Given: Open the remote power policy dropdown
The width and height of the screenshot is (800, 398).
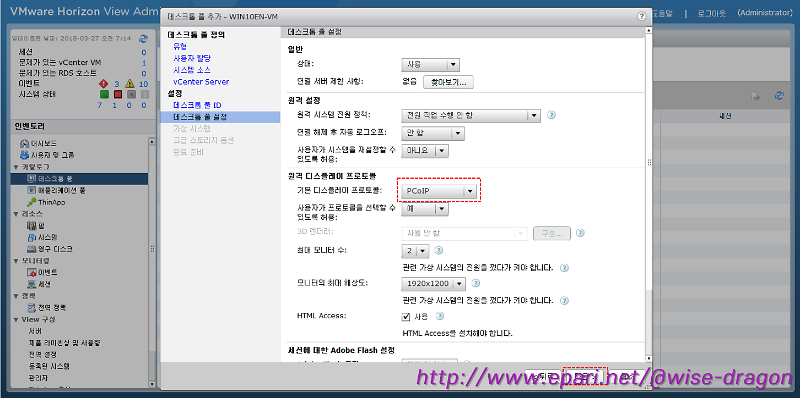Looking at the screenshot, I should [470, 115].
